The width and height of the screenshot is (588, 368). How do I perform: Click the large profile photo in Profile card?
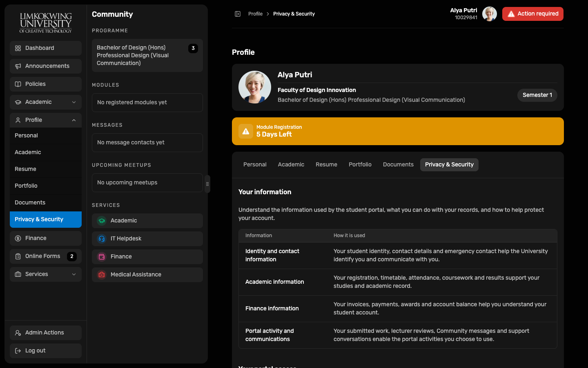[255, 87]
